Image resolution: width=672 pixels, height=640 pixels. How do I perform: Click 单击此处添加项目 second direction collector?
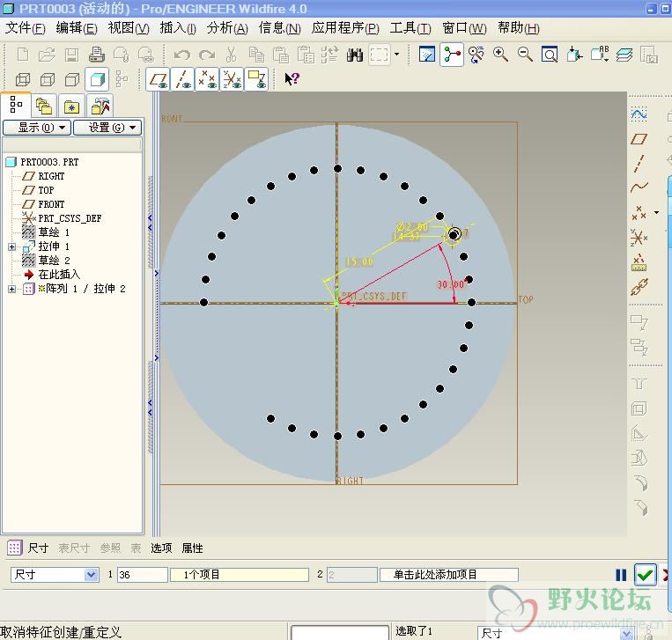tap(449, 575)
